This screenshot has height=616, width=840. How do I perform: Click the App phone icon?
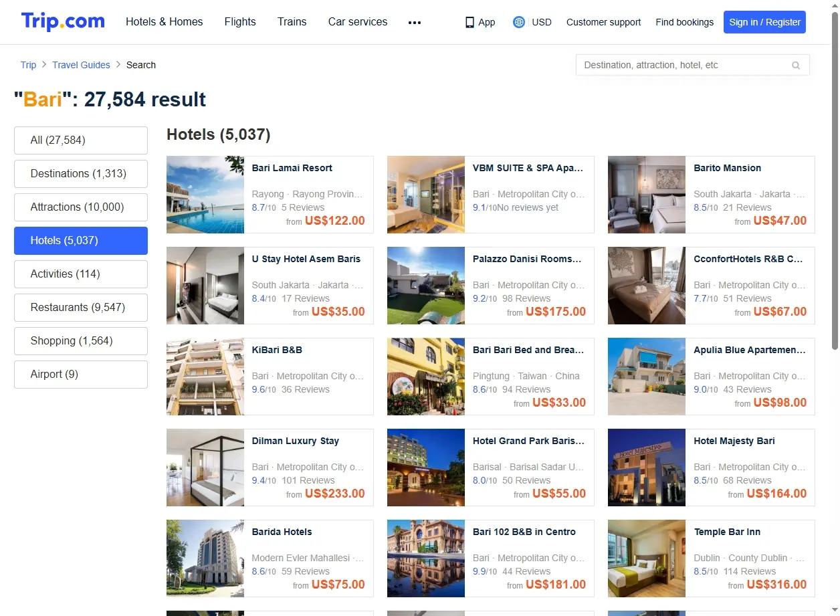pyautogui.click(x=469, y=22)
